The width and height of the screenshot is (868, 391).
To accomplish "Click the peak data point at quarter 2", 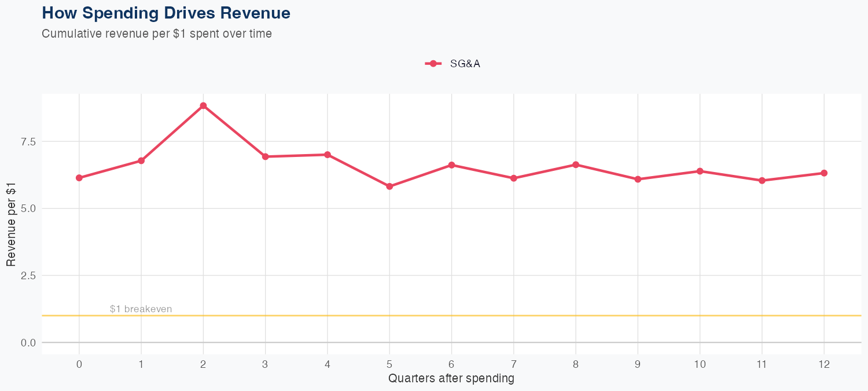I will coord(203,105).
